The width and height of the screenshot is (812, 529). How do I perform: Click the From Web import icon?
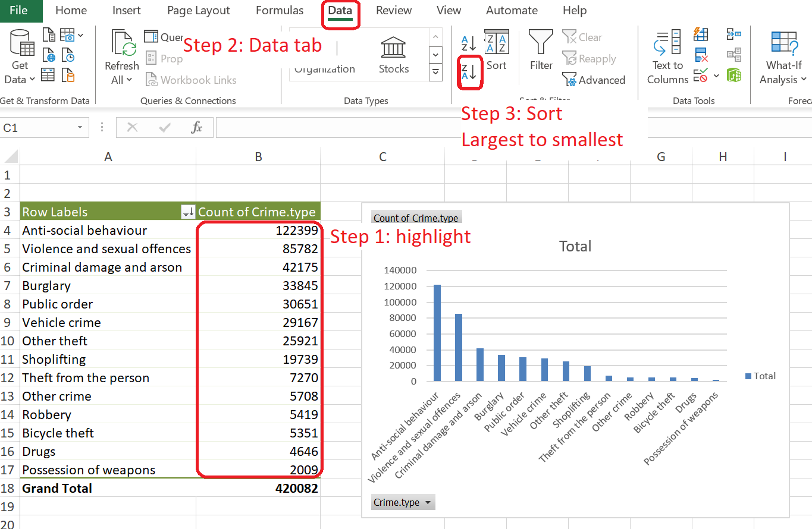coord(49,57)
